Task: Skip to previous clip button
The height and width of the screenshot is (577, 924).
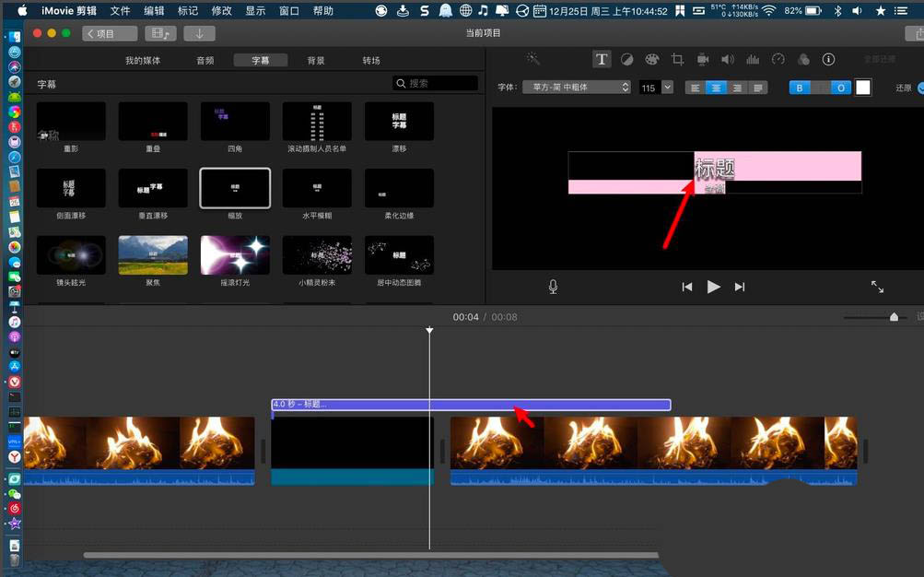Action: pyautogui.click(x=686, y=287)
